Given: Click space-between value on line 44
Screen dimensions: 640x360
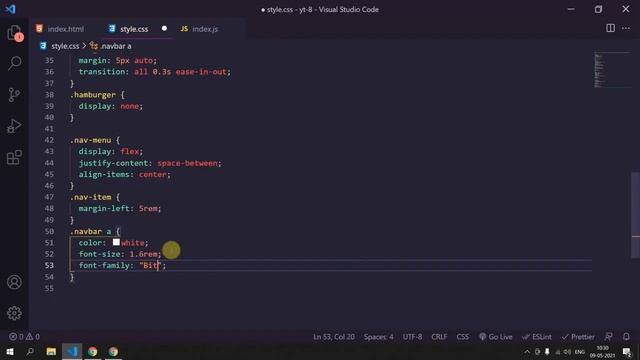Looking at the screenshot, I should coord(188,163).
